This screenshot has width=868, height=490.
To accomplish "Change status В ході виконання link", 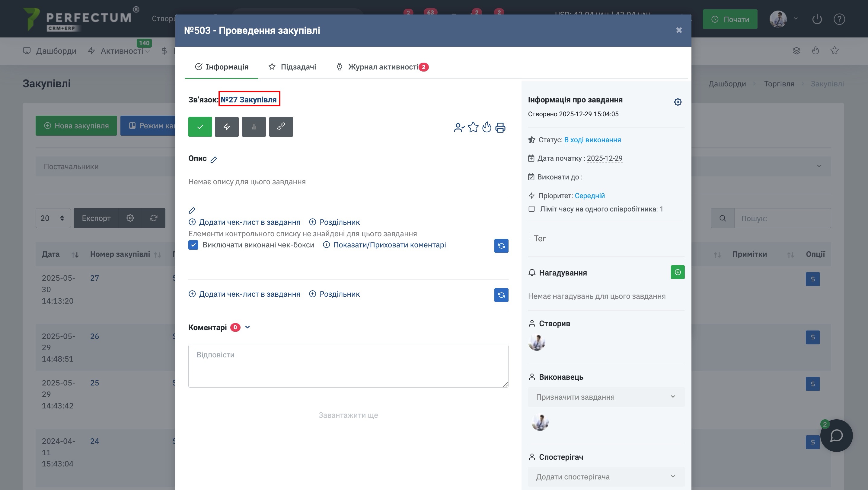I will (x=592, y=140).
